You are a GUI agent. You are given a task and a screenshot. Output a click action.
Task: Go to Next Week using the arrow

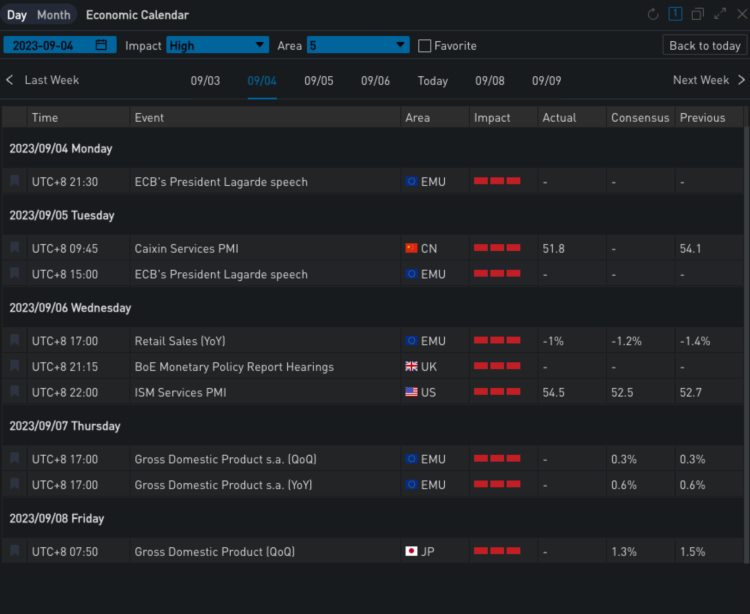[740, 80]
